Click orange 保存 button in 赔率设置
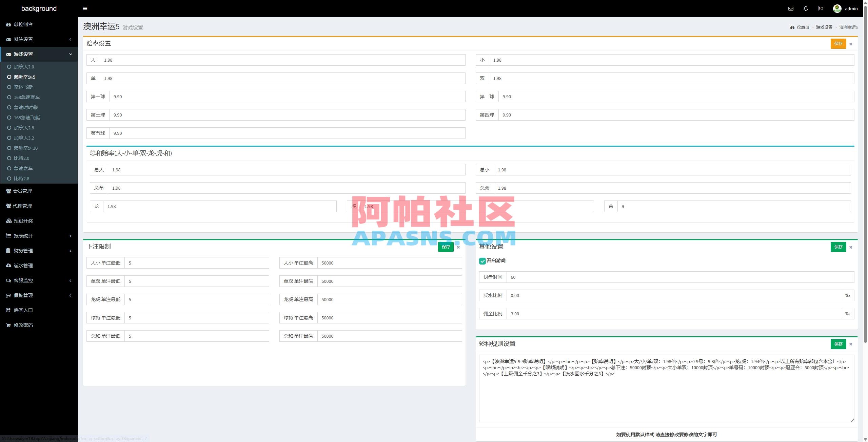Image resolution: width=868 pixels, height=442 pixels. (x=838, y=44)
